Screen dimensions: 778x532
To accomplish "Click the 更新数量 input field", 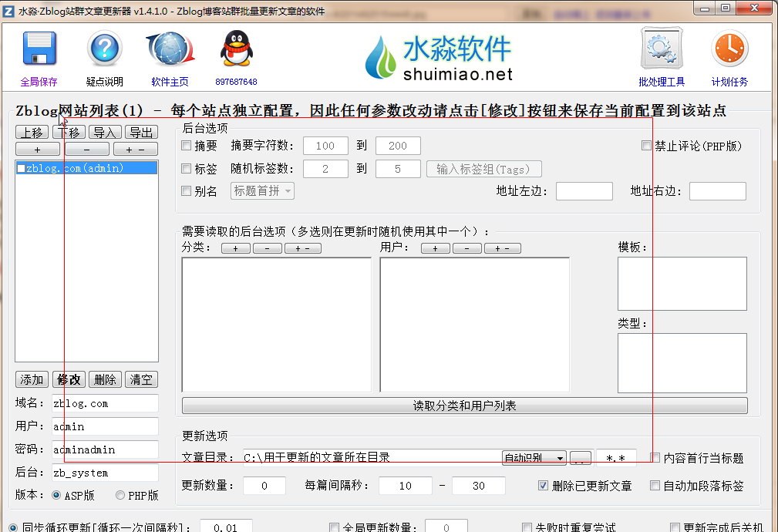I will 264,485.
